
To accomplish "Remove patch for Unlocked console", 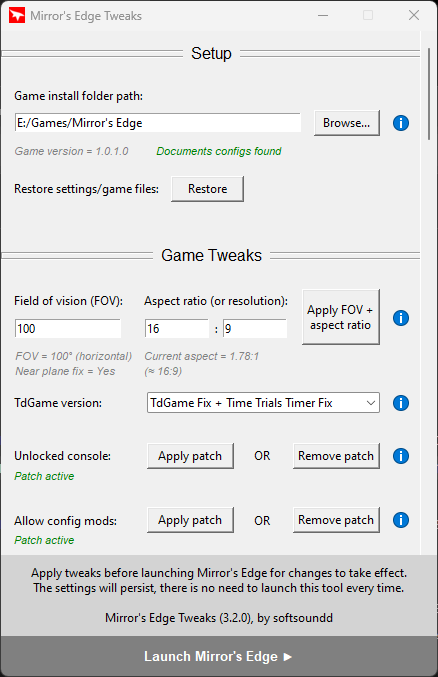I will click(x=336, y=456).
